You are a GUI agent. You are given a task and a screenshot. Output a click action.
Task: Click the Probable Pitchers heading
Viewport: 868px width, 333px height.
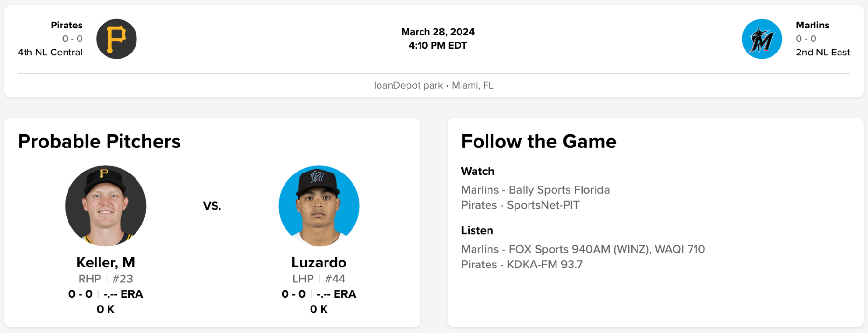pos(99,142)
